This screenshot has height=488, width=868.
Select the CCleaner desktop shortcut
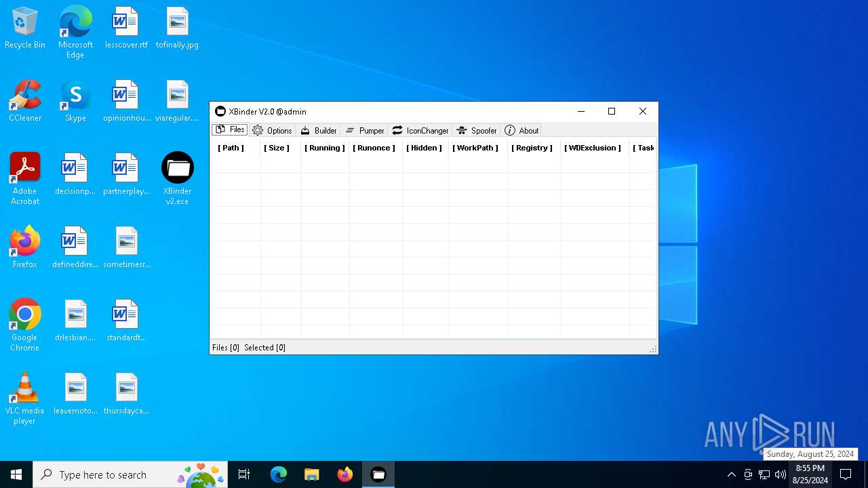[x=25, y=102]
